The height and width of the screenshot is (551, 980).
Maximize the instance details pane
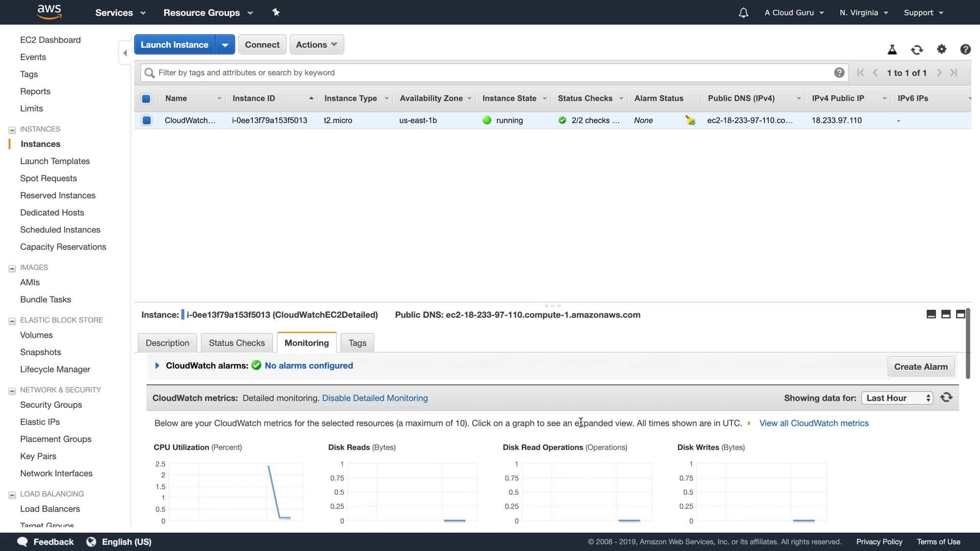pos(960,314)
